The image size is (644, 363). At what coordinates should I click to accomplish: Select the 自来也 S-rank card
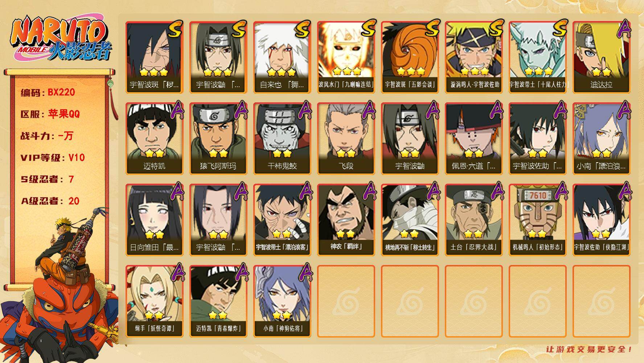pyautogui.click(x=282, y=57)
